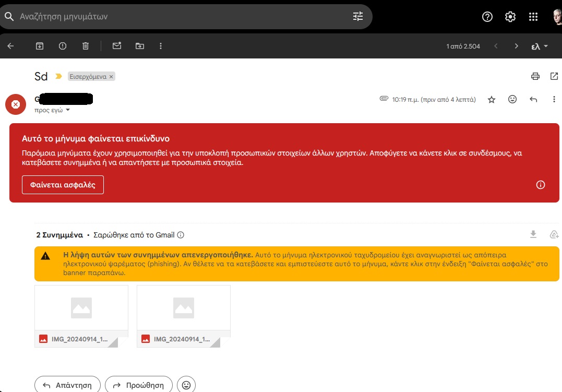Delete the email with trash icon
The width and height of the screenshot is (562, 392).
[86, 46]
